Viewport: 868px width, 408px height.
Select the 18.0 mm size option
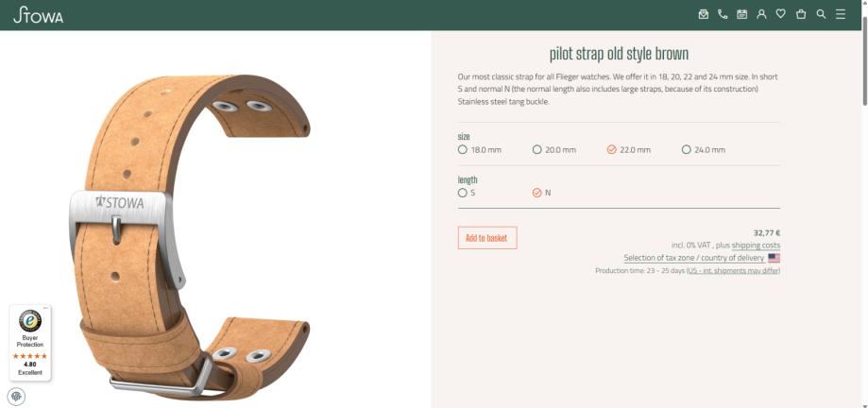480,149
